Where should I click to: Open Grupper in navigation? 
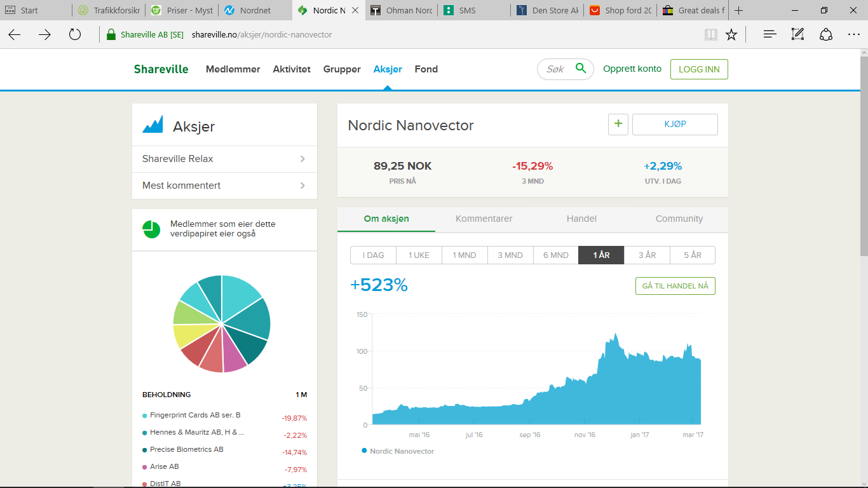tap(342, 69)
